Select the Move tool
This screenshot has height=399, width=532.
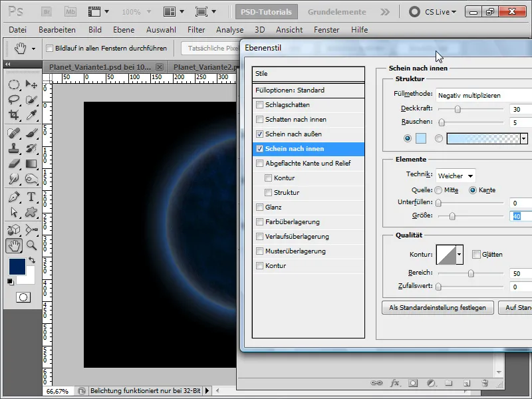[x=31, y=84]
